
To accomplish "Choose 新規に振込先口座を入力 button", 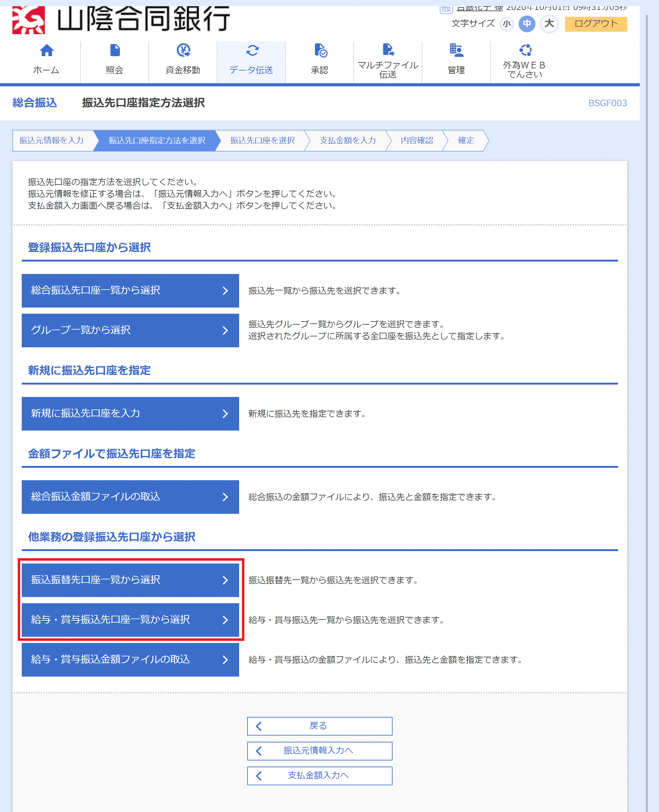I will [130, 413].
